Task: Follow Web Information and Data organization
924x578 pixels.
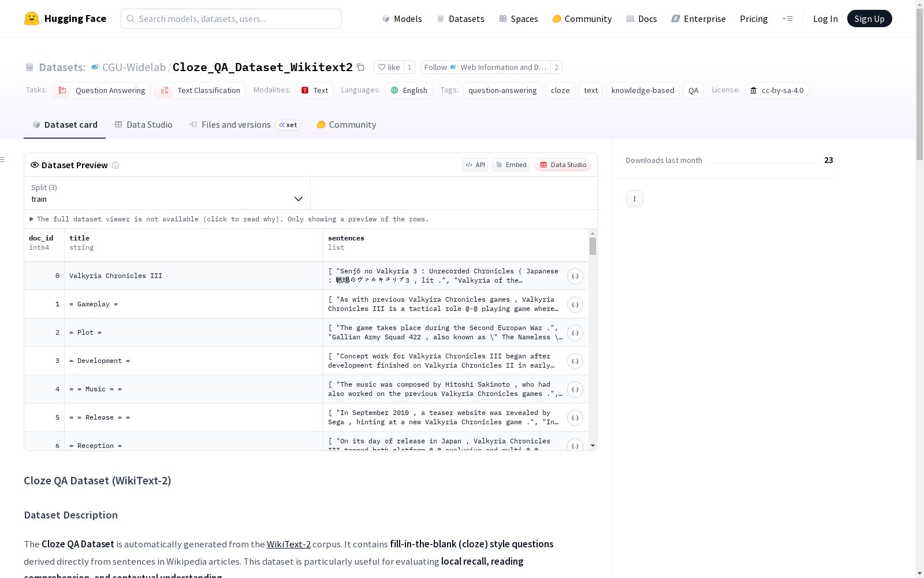Action: coord(485,67)
